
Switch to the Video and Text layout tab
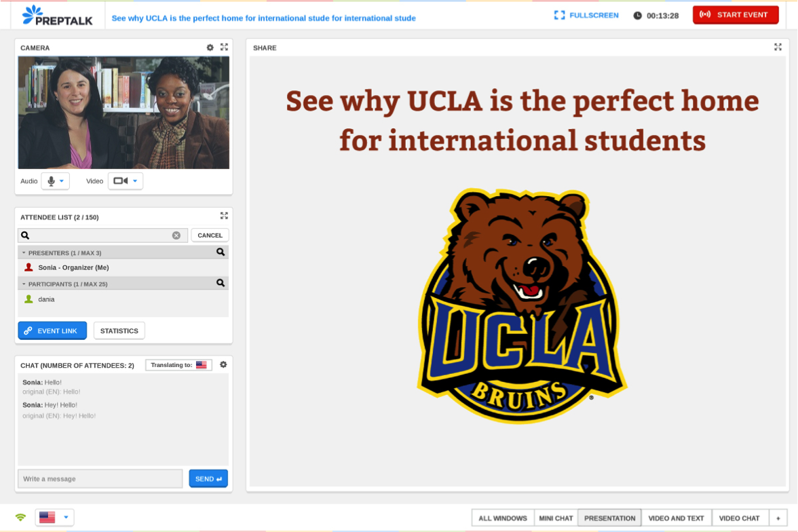(x=676, y=518)
